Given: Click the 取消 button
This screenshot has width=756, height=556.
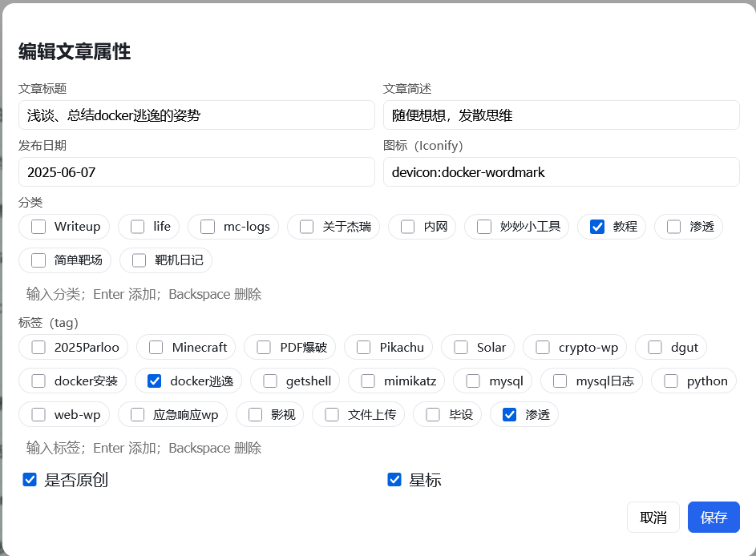Looking at the screenshot, I should (653, 517).
